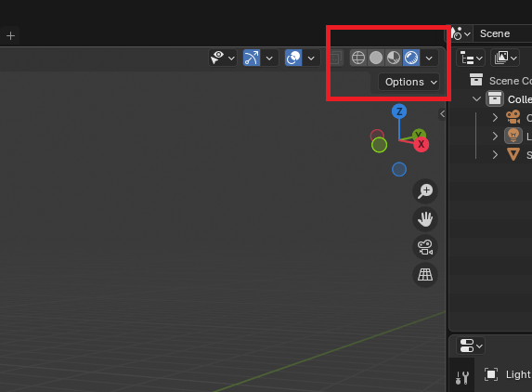
Task: Click the blue Z axis on gizmo
Action: (399, 111)
